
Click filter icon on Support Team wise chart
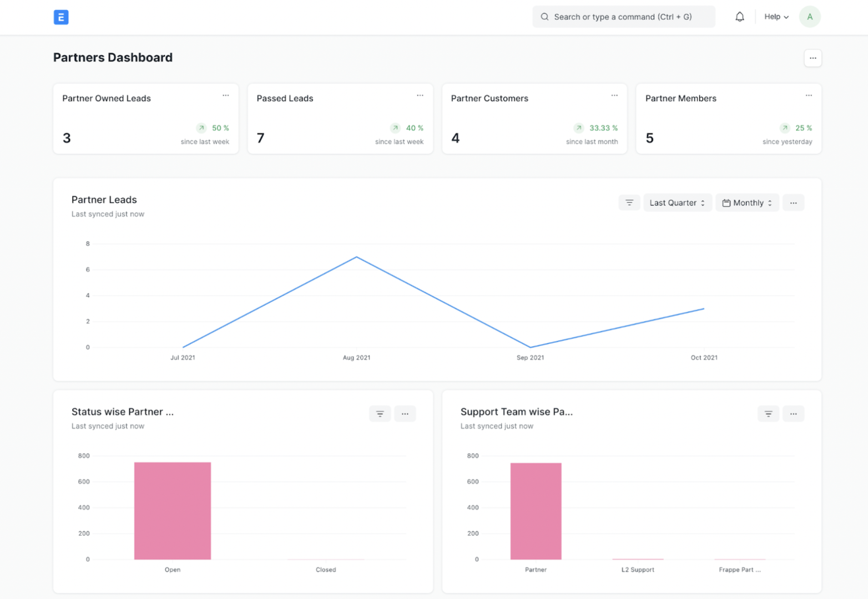pyautogui.click(x=768, y=414)
